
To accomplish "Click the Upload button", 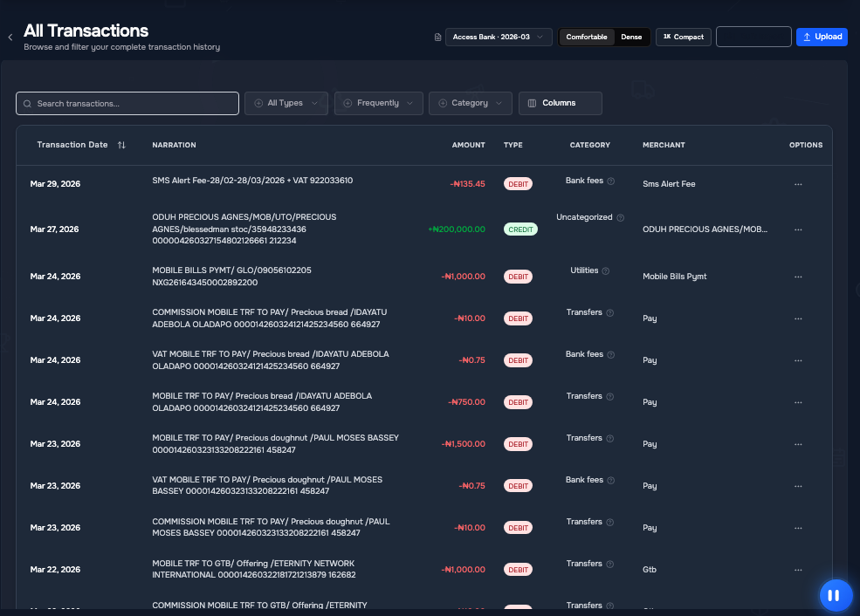I will point(822,38).
